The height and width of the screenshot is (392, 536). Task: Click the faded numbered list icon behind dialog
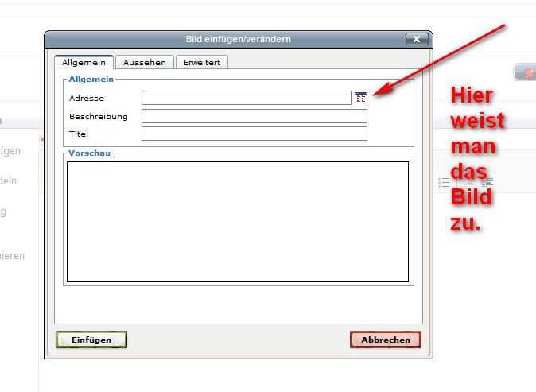(445, 183)
